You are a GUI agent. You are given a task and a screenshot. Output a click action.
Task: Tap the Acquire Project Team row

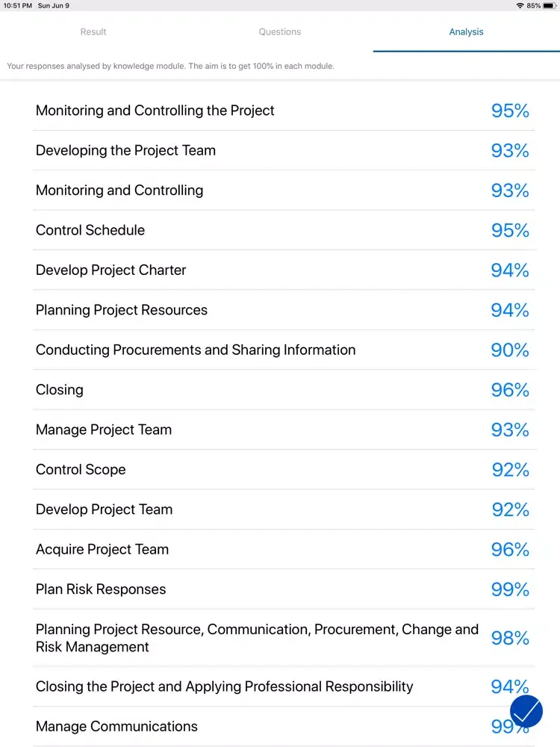click(102, 549)
